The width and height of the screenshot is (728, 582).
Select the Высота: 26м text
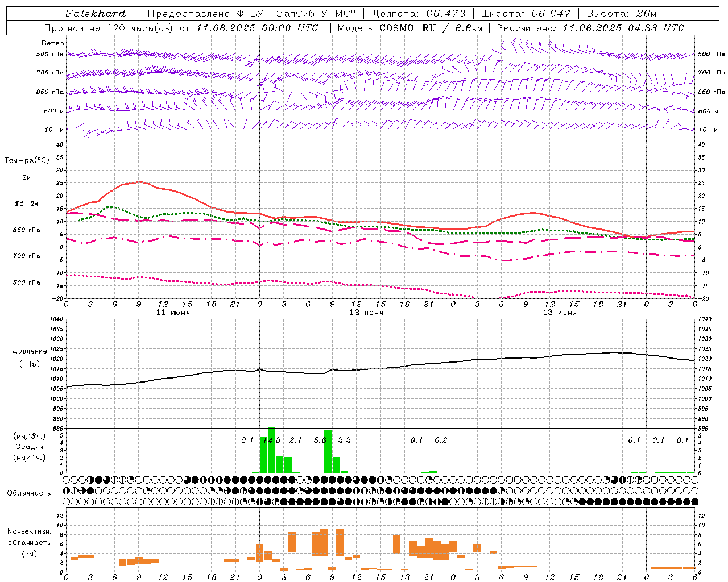[x=622, y=14]
